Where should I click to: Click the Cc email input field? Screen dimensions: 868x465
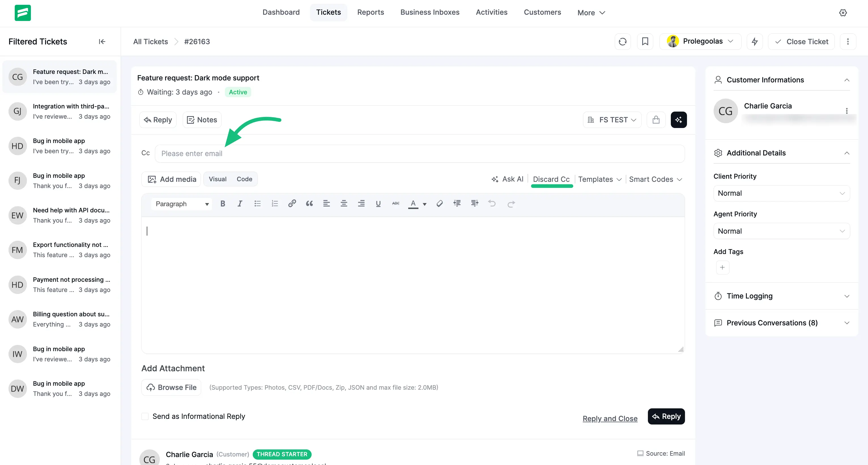pos(419,153)
